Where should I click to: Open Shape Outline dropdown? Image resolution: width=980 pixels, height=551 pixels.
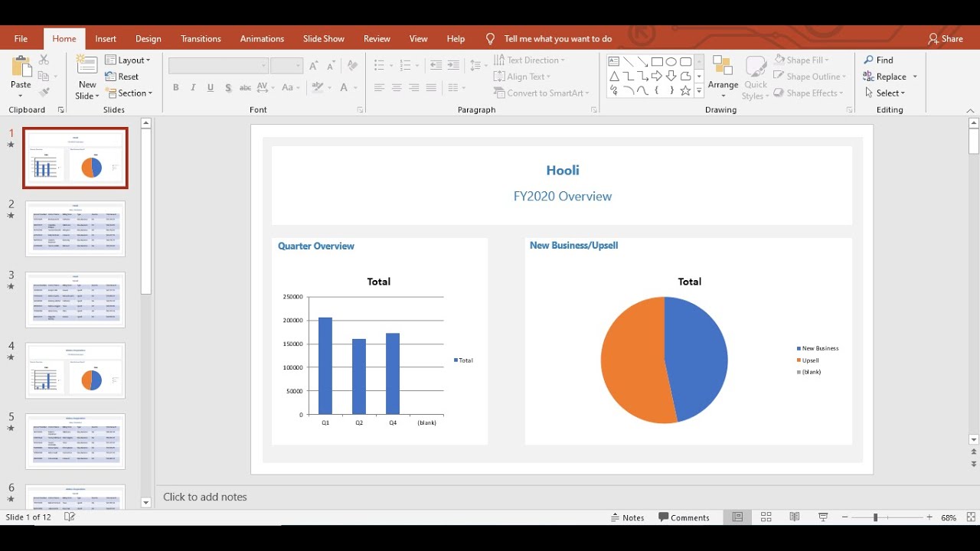(810, 77)
